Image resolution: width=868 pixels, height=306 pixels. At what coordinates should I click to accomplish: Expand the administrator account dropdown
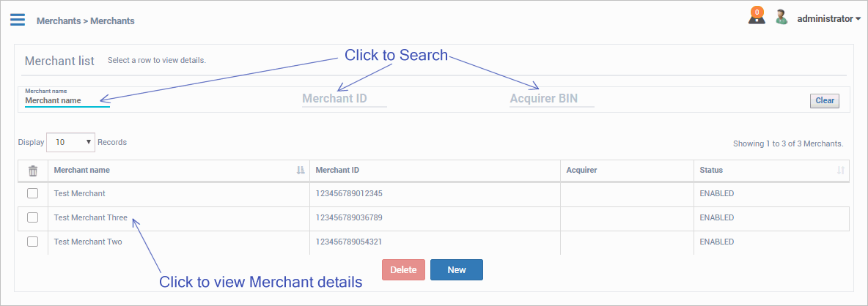pyautogui.click(x=828, y=19)
